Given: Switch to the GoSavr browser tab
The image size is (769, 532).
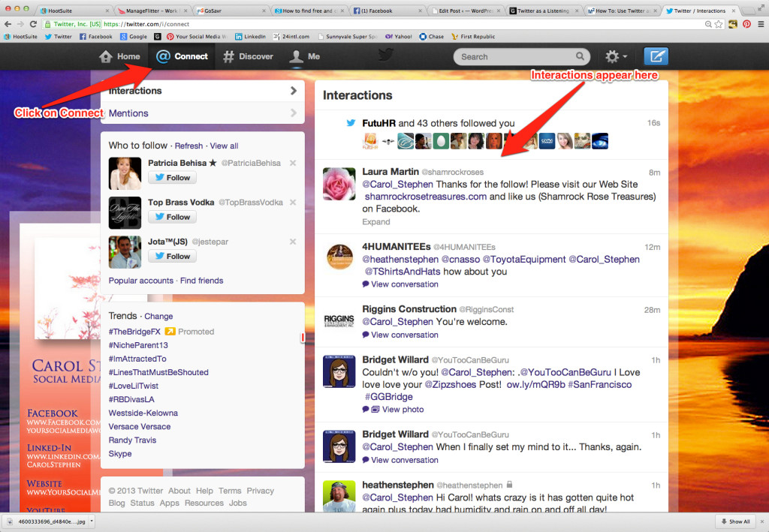Looking at the screenshot, I should pos(230,11).
